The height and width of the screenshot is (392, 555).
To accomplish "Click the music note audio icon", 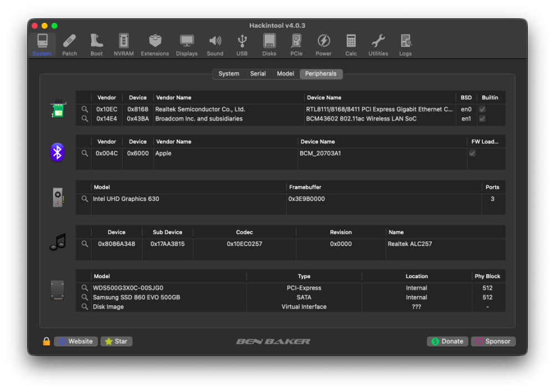I will (x=58, y=242).
